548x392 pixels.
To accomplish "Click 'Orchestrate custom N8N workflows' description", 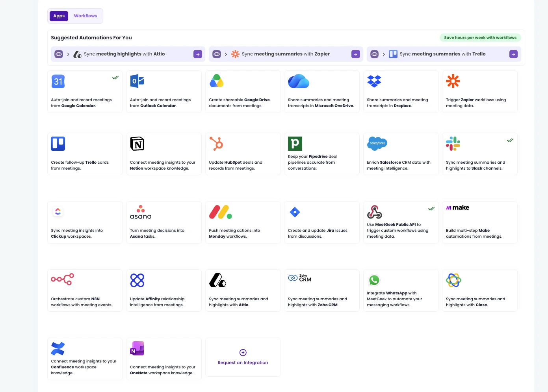I will coord(82,302).
